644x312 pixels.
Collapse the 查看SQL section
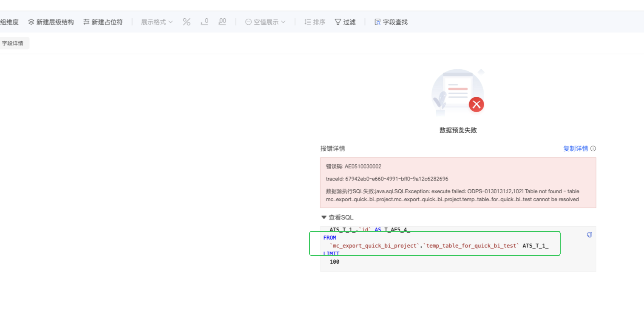coord(338,217)
